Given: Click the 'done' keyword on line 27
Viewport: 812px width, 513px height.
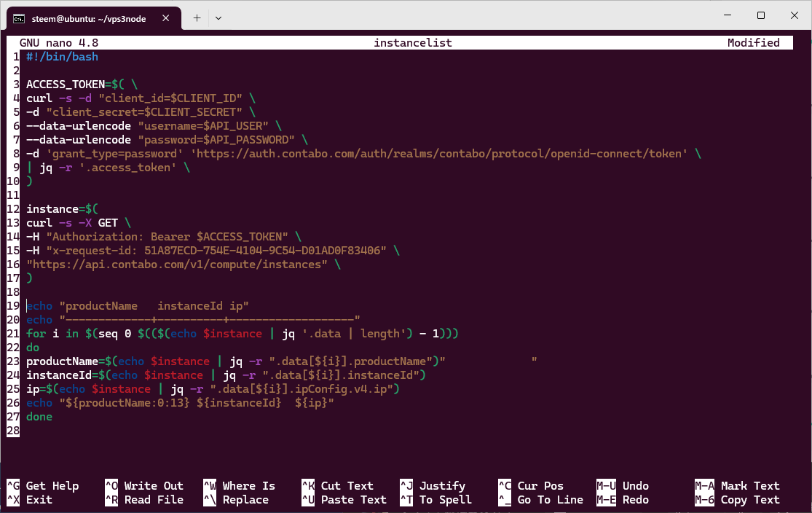Looking at the screenshot, I should (39, 417).
